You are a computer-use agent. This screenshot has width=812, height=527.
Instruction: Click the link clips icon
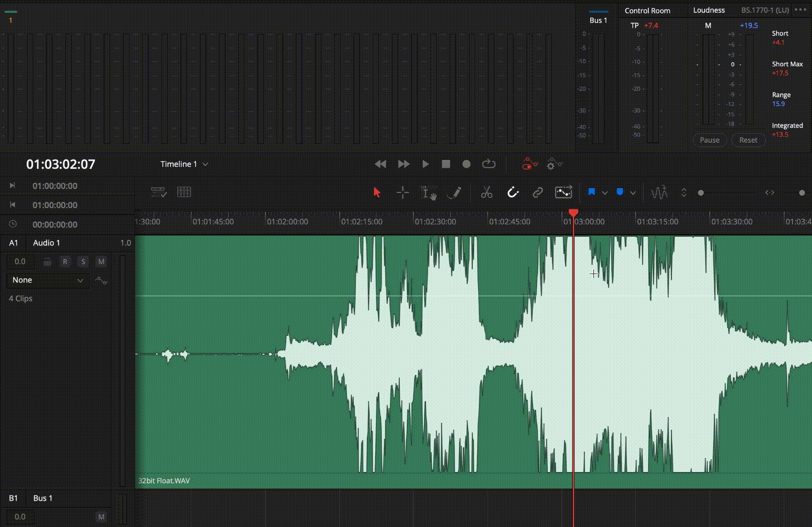[537, 192]
